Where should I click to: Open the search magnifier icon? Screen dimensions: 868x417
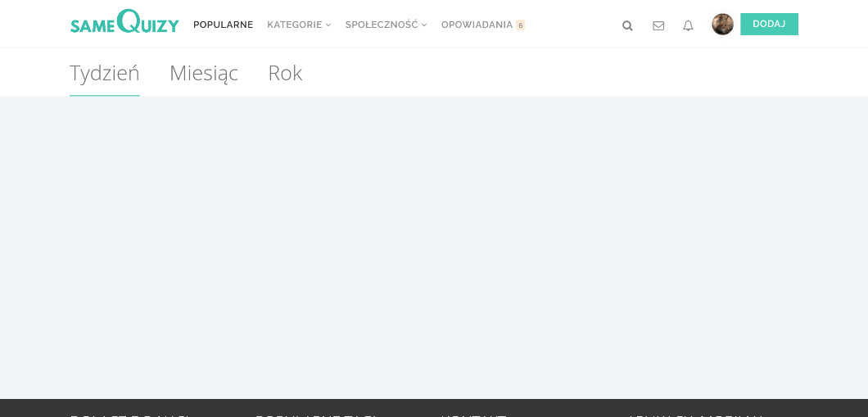click(x=627, y=25)
